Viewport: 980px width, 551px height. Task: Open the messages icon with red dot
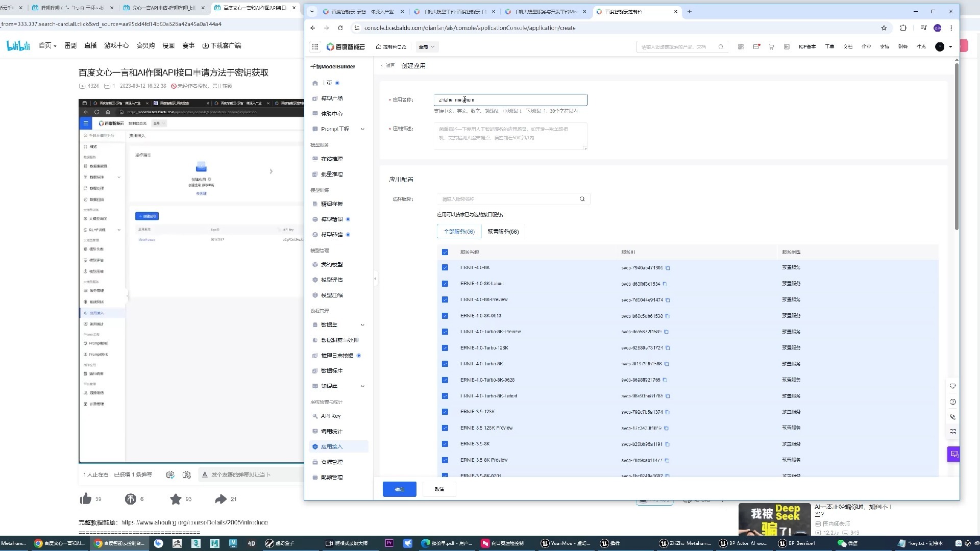(756, 46)
